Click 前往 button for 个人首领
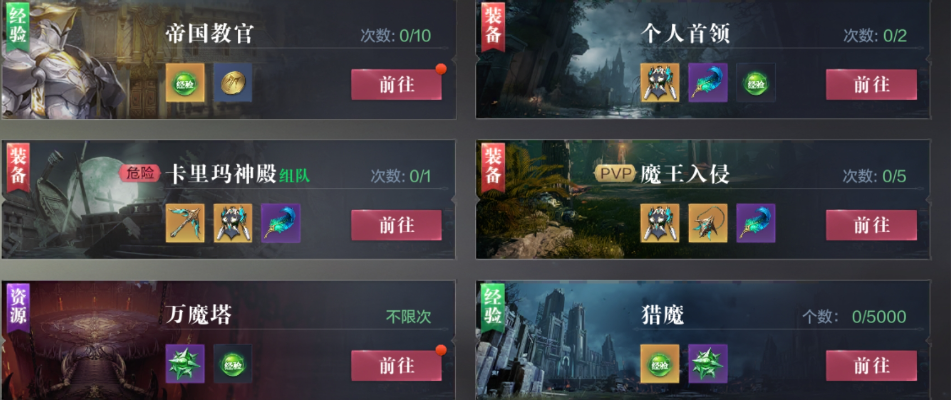 [x=872, y=85]
